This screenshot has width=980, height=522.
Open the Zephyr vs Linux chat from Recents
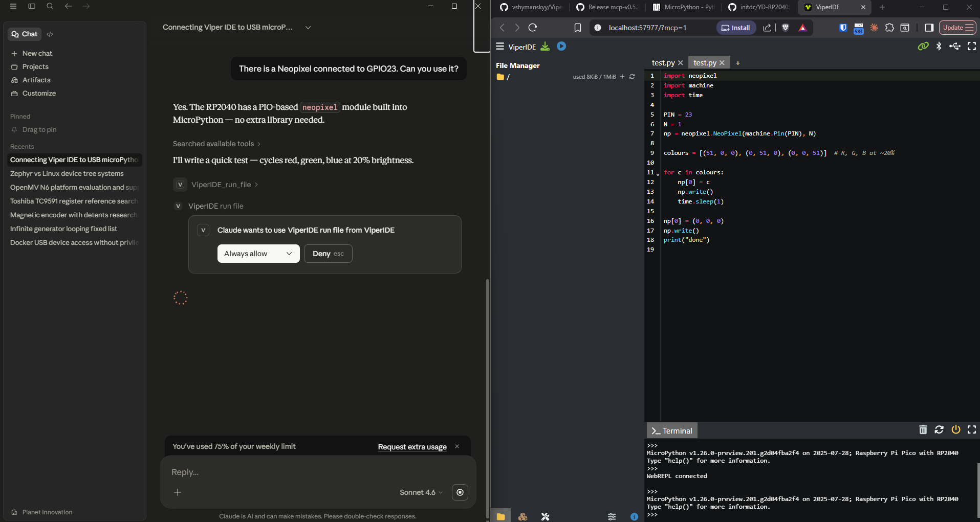[67, 173]
